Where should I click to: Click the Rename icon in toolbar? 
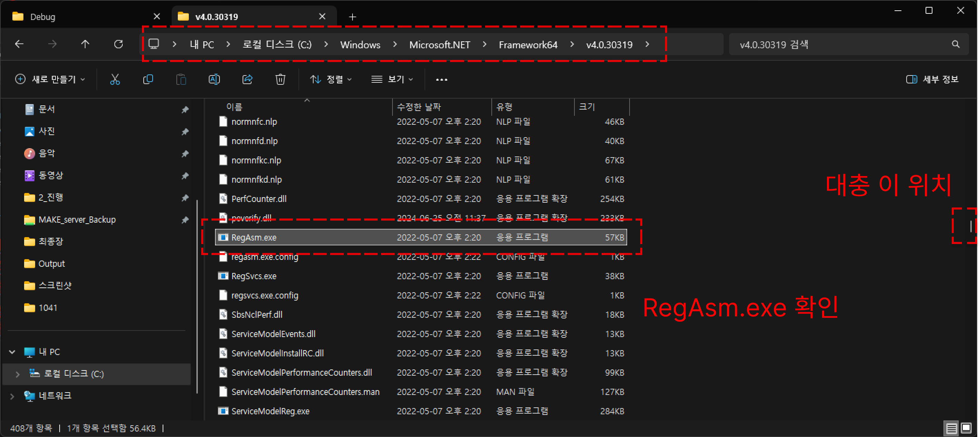[x=214, y=79]
